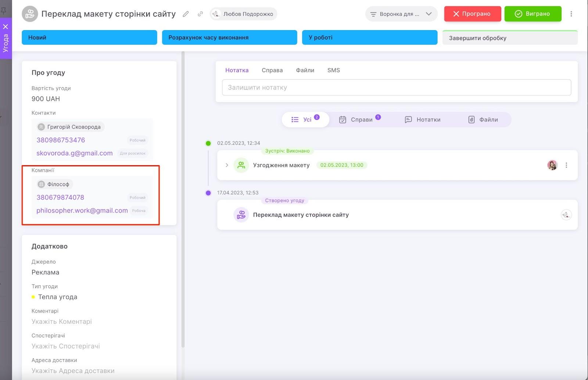Click the deal avatar icon in header
The width and height of the screenshot is (588, 380).
click(x=30, y=14)
